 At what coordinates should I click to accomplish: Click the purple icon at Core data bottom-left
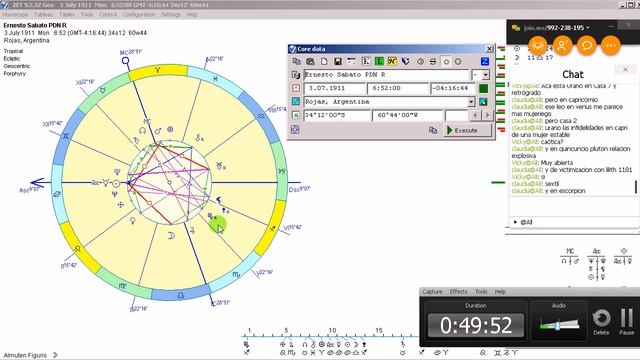[295, 130]
